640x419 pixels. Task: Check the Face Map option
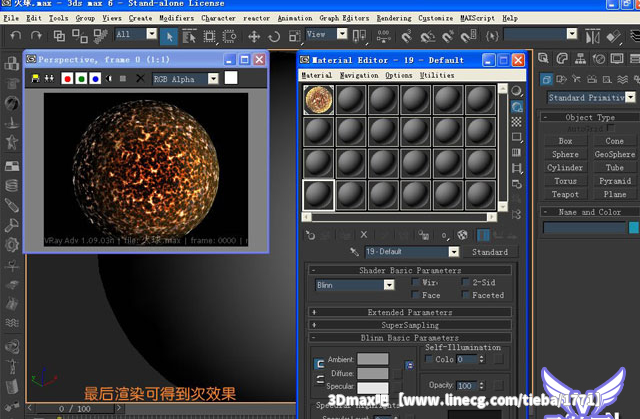coord(416,295)
